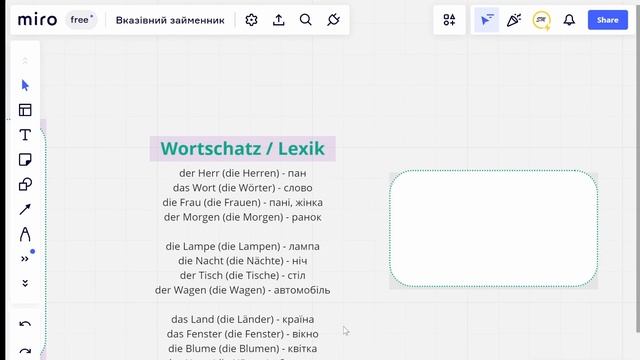Open the notifications bell
The image size is (640, 360).
pyautogui.click(x=569, y=20)
